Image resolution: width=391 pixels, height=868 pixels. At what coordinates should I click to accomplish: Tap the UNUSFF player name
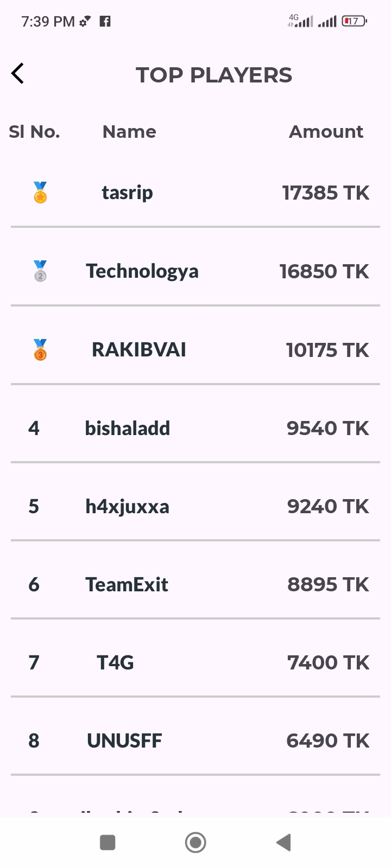click(x=124, y=741)
